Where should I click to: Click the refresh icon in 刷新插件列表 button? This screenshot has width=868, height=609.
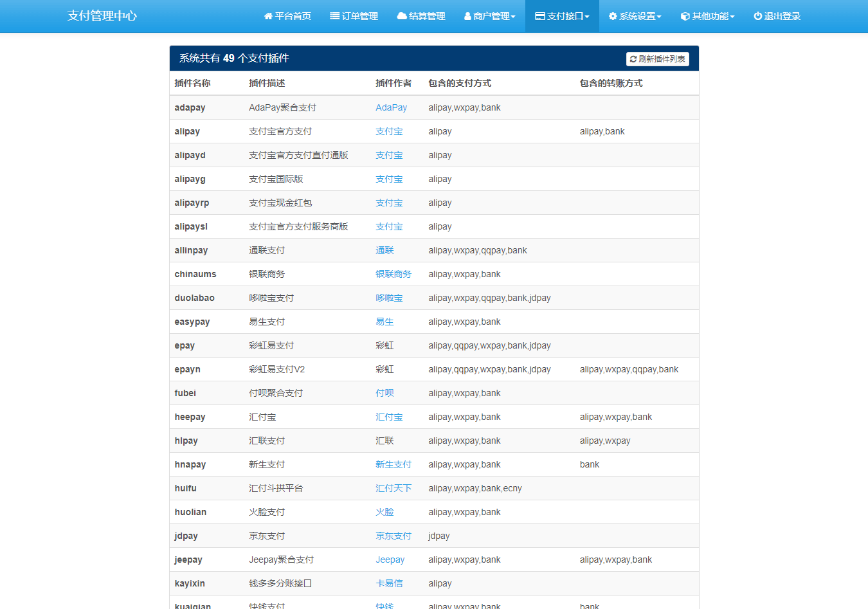point(633,59)
